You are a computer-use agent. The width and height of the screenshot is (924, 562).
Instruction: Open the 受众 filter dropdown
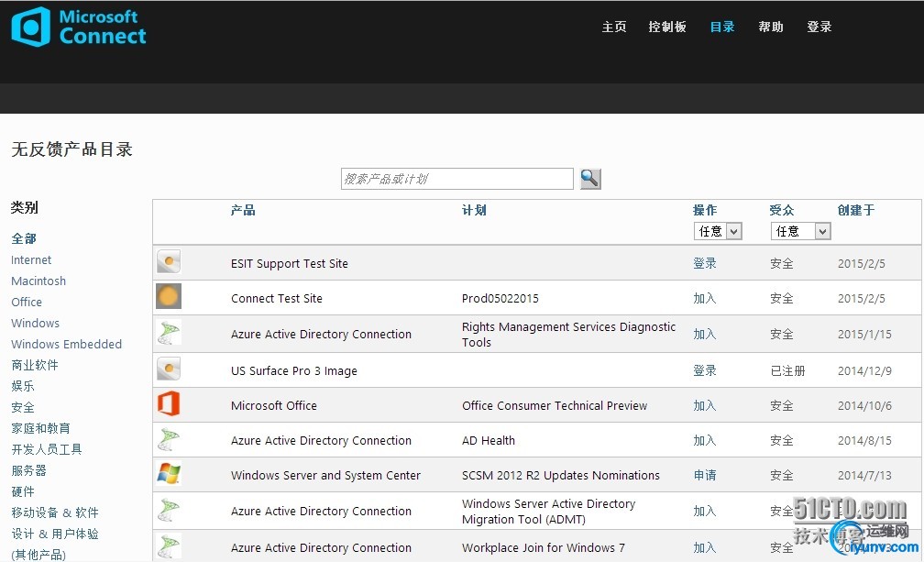[800, 231]
